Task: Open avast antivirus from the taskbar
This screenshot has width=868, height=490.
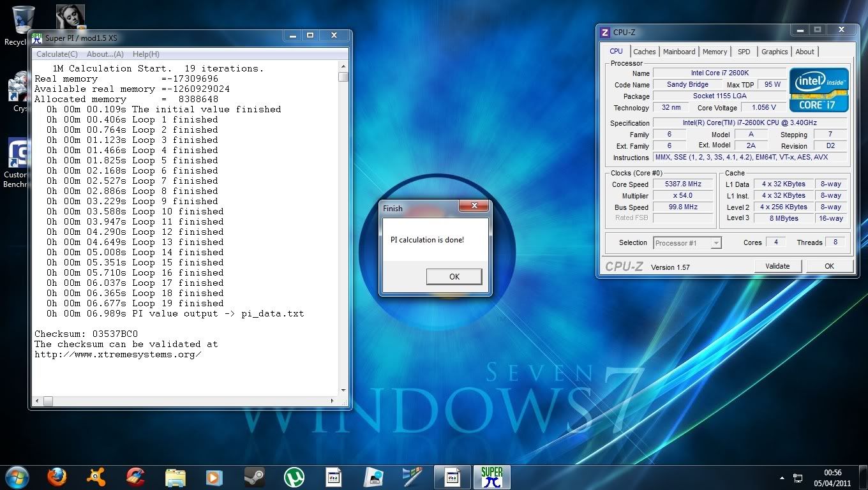Action: (96, 477)
